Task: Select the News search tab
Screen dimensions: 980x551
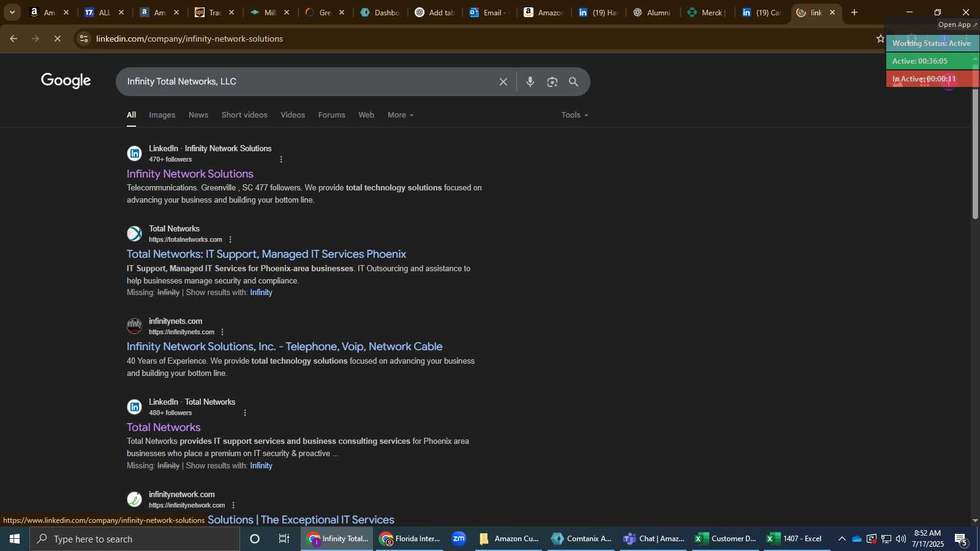Action: pos(198,115)
